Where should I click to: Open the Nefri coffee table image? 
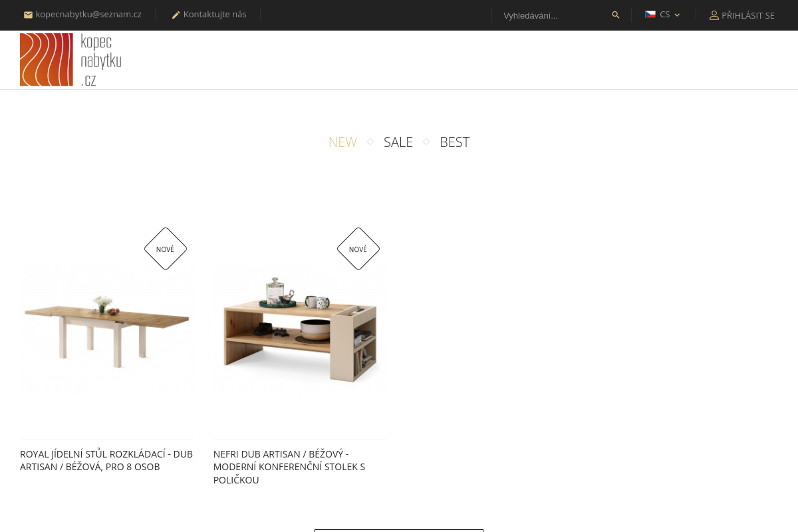pyautogui.click(x=299, y=329)
